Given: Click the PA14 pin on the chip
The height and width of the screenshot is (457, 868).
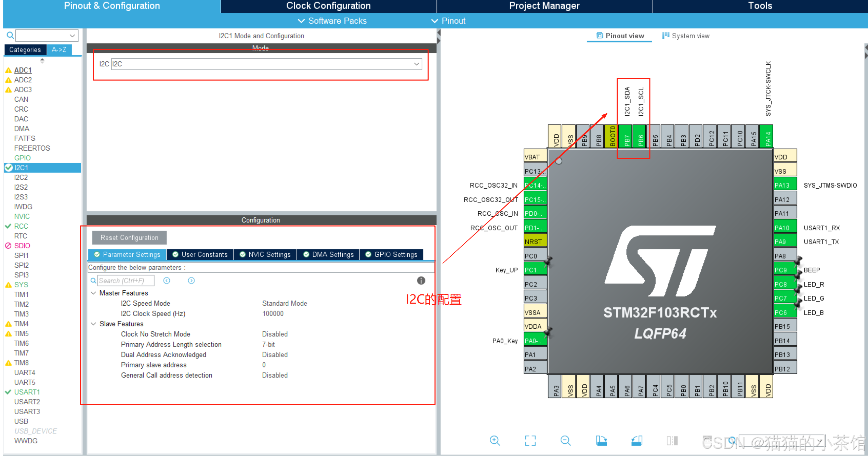Looking at the screenshot, I should (x=766, y=136).
